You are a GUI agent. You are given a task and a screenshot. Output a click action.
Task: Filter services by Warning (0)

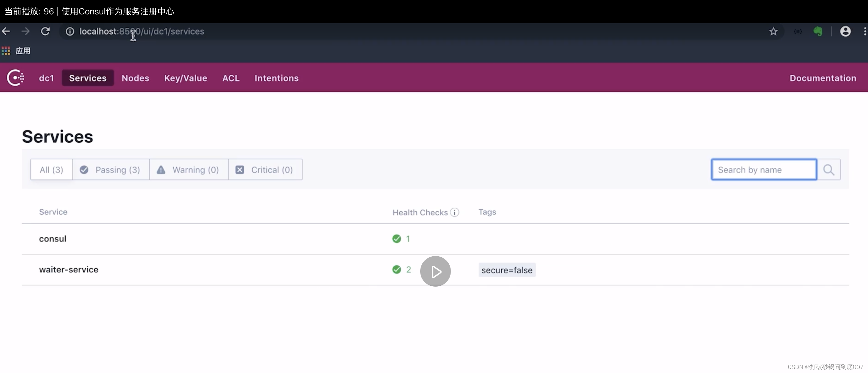coord(189,169)
